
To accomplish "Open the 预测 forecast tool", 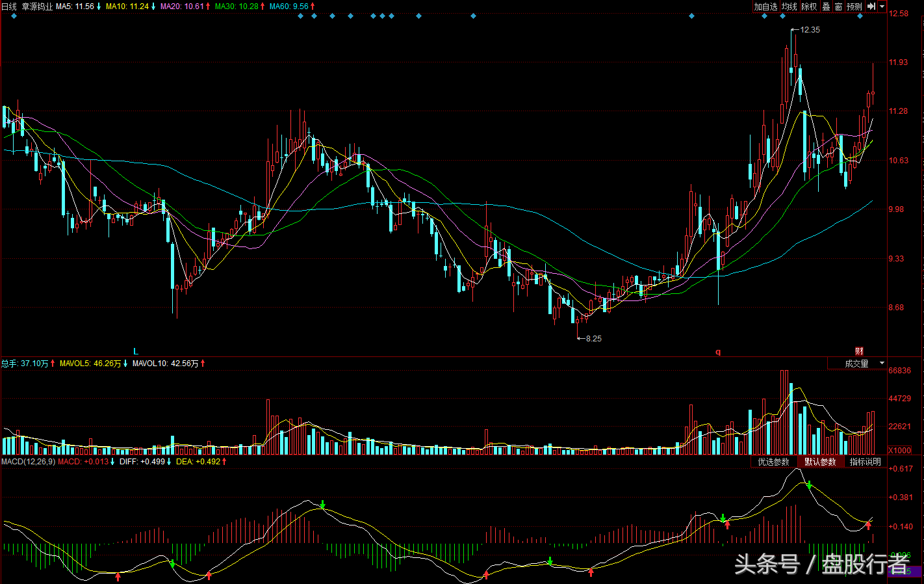I will pos(854,7).
